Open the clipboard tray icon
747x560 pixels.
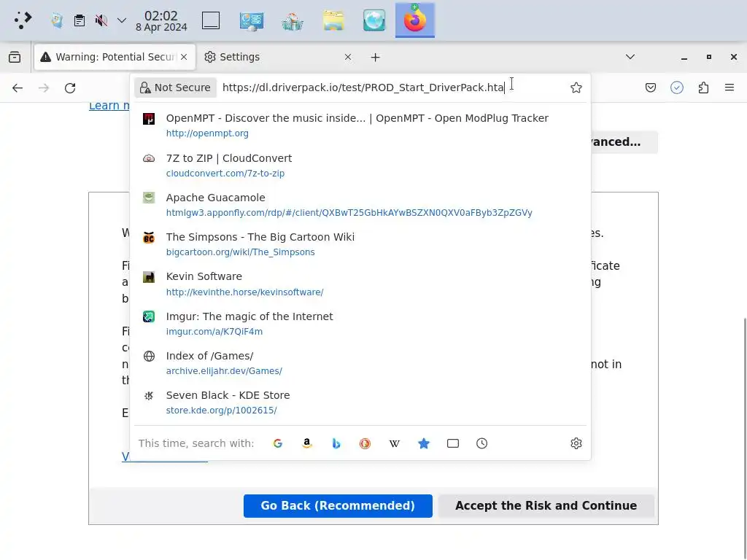pyautogui.click(x=80, y=20)
